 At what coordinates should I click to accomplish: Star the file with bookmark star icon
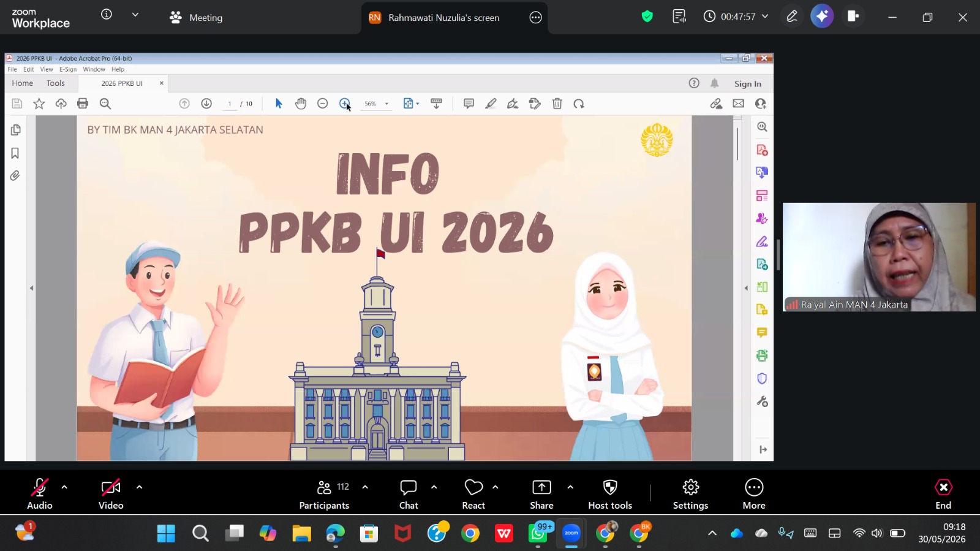[x=39, y=104]
